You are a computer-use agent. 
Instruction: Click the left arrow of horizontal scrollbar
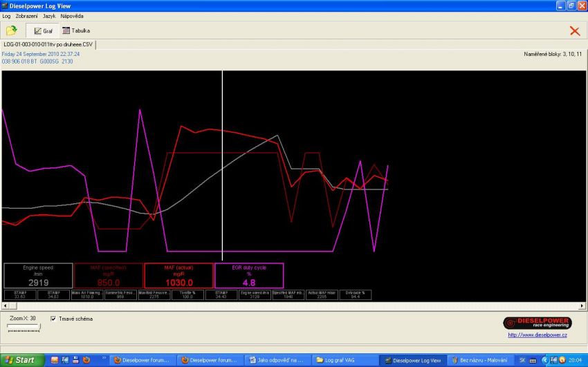(x=6, y=305)
